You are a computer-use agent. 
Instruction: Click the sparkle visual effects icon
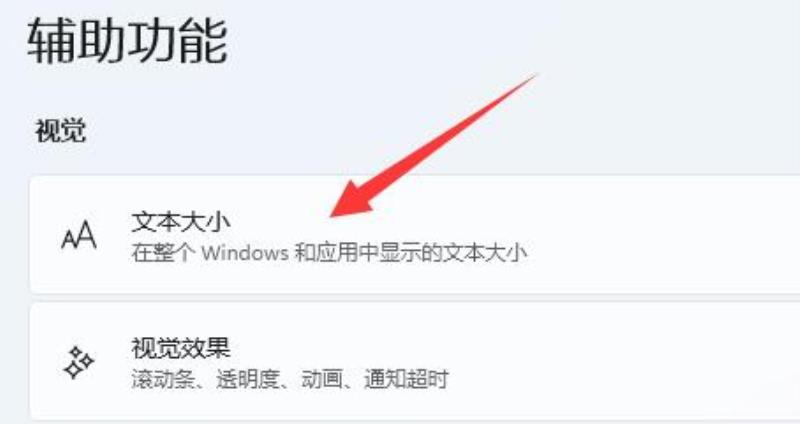pos(79,362)
